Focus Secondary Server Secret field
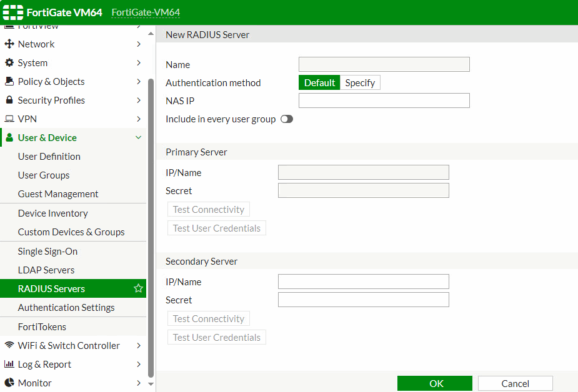 [x=364, y=300]
